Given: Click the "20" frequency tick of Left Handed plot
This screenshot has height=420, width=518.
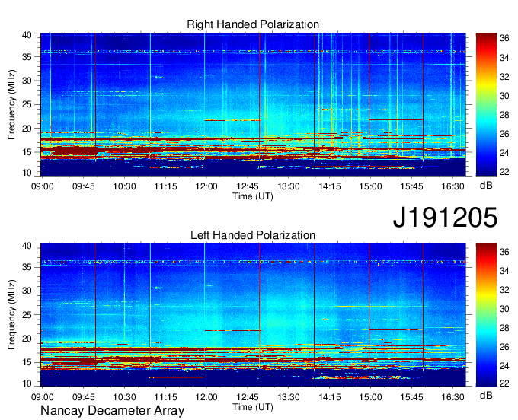Looking at the screenshot, I should click(x=27, y=339).
